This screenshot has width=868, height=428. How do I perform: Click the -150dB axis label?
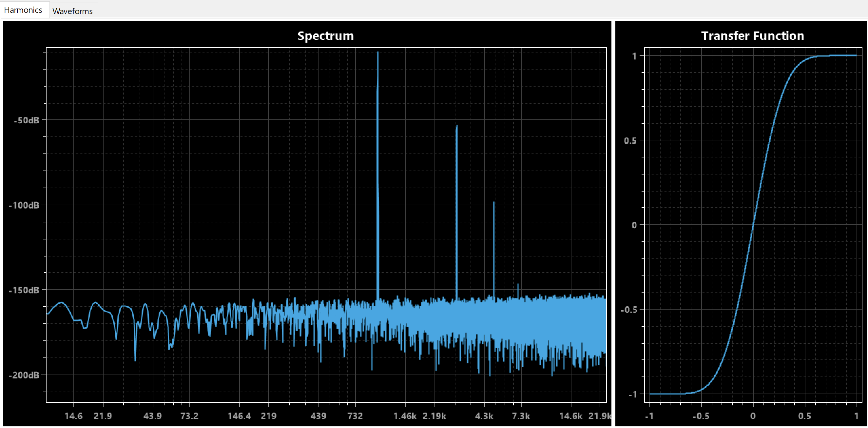(x=24, y=290)
